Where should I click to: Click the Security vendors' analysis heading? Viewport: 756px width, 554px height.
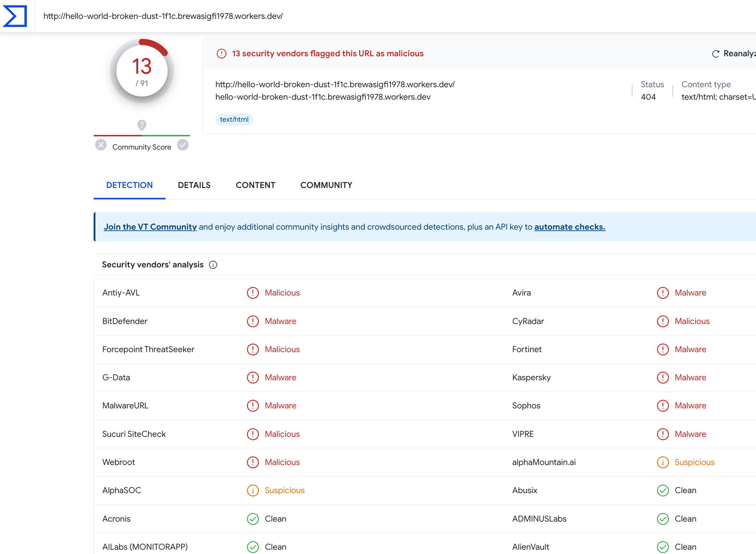(x=153, y=265)
